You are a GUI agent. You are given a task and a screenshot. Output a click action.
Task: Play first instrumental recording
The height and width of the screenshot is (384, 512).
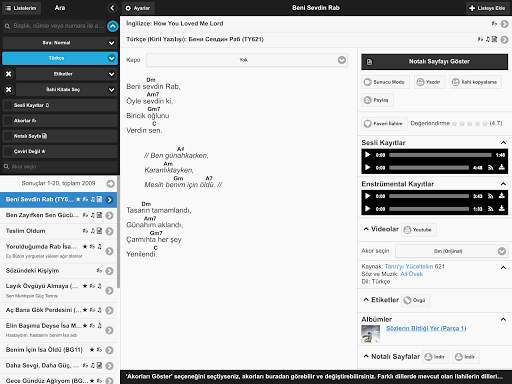point(367,196)
